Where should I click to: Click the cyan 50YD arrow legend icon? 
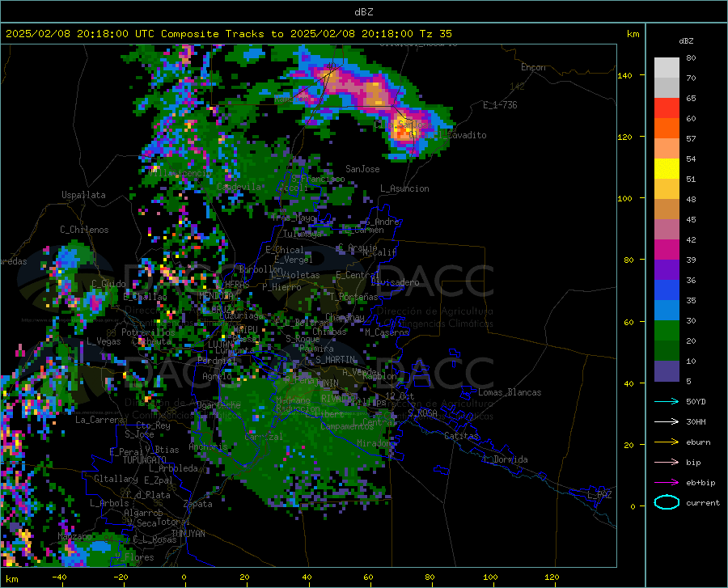(x=667, y=401)
